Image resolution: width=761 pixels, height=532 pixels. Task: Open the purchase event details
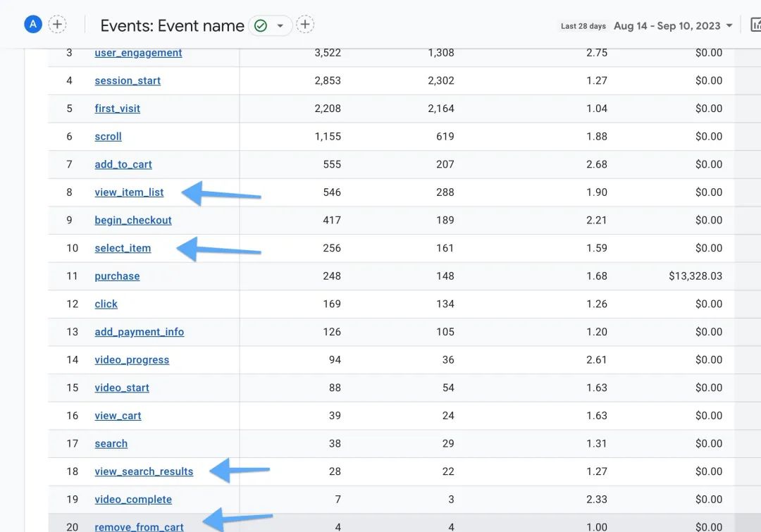click(x=118, y=276)
